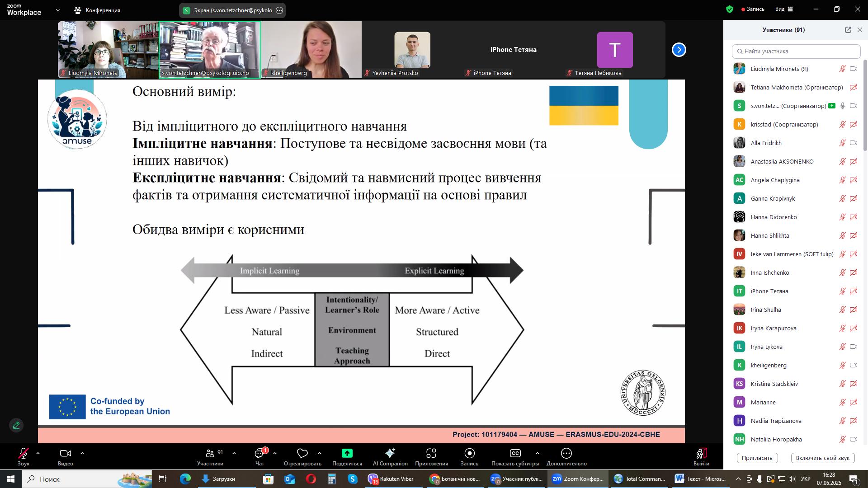Expand the Zoom Workplace dropdown arrow
Screen dimensions: 868x488
coord(57,10)
